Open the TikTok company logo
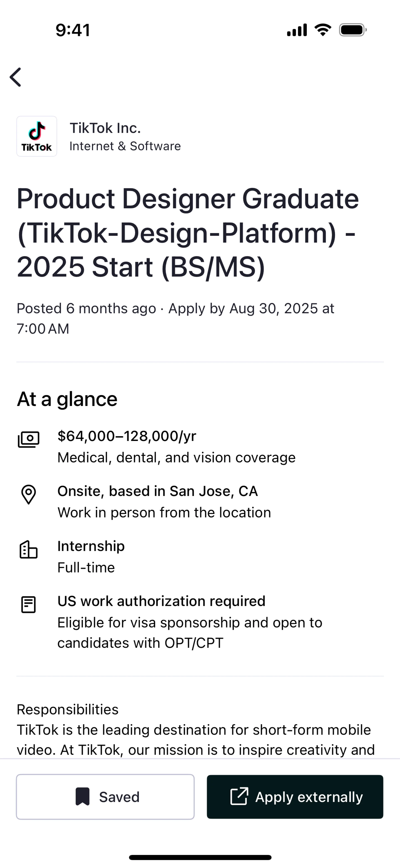 pos(37,136)
